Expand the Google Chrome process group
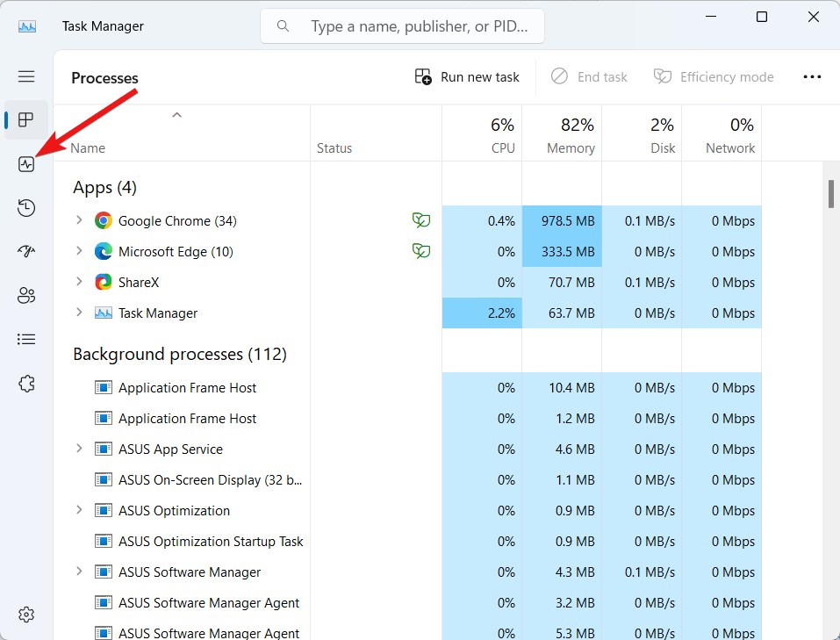Viewport: 840px width, 640px height. [x=79, y=220]
